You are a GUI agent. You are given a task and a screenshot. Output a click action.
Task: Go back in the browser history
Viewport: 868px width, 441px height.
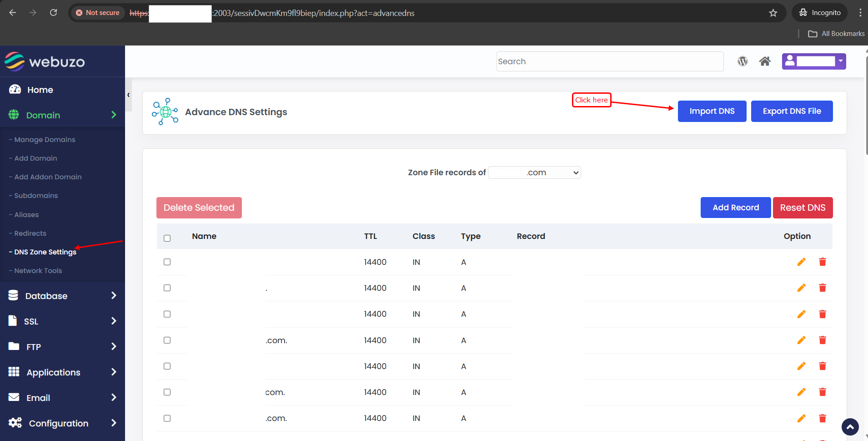[13, 13]
